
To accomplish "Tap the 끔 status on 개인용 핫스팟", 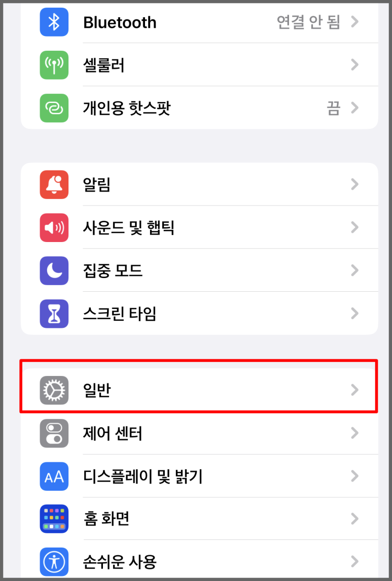I will pyautogui.click(x=333, y=108).
